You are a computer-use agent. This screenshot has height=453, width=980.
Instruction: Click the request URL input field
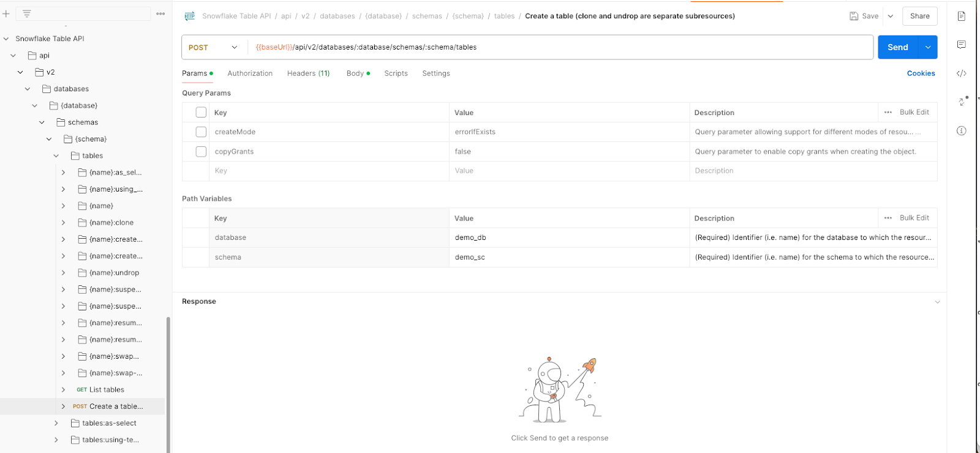[551, 47]
